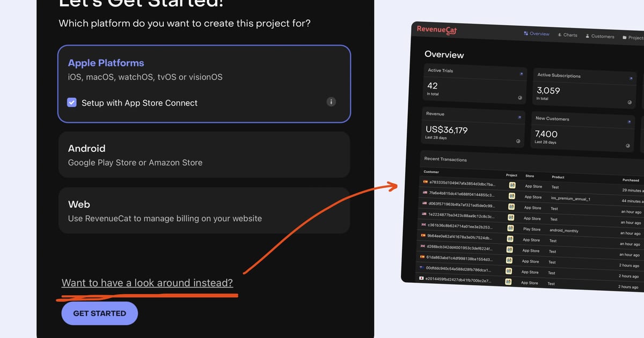This screenshot has height=338, width=644.
Task: Click the Play Store cell in the transactions table
Action: [532, 229]
